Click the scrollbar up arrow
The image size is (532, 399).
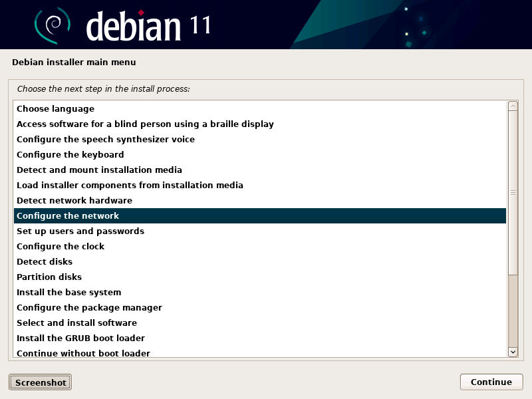point(513,106)
